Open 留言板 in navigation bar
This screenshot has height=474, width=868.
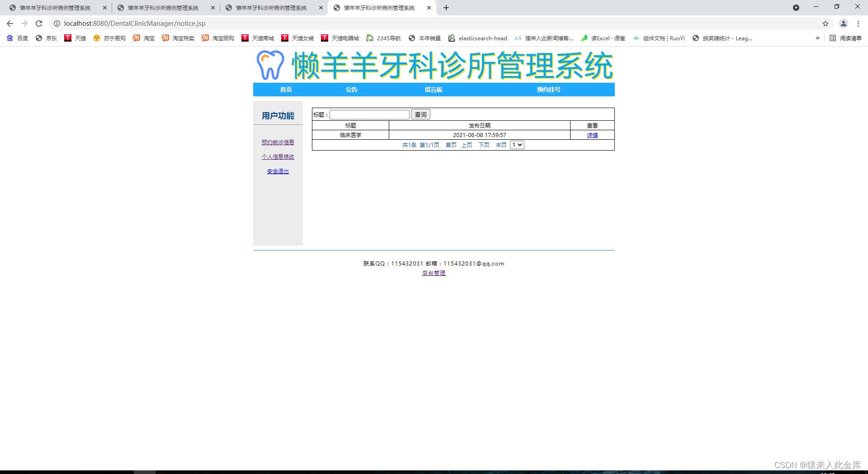pos(433,90)
